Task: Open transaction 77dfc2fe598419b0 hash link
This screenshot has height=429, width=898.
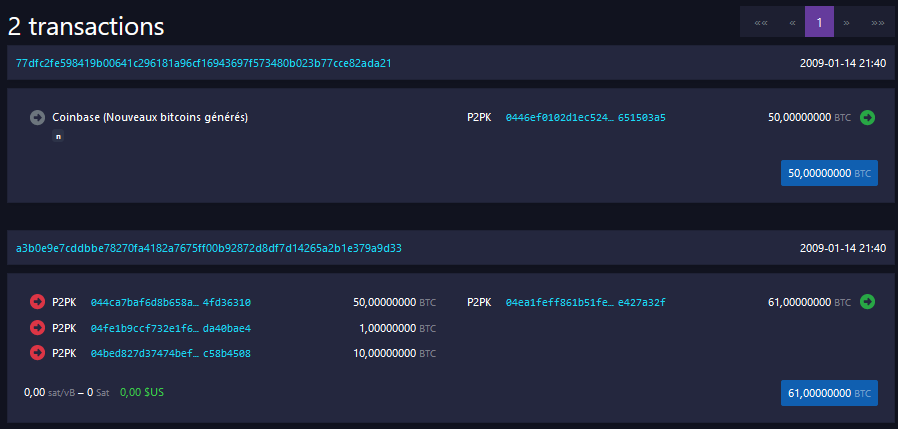Action: click(204, 63)
